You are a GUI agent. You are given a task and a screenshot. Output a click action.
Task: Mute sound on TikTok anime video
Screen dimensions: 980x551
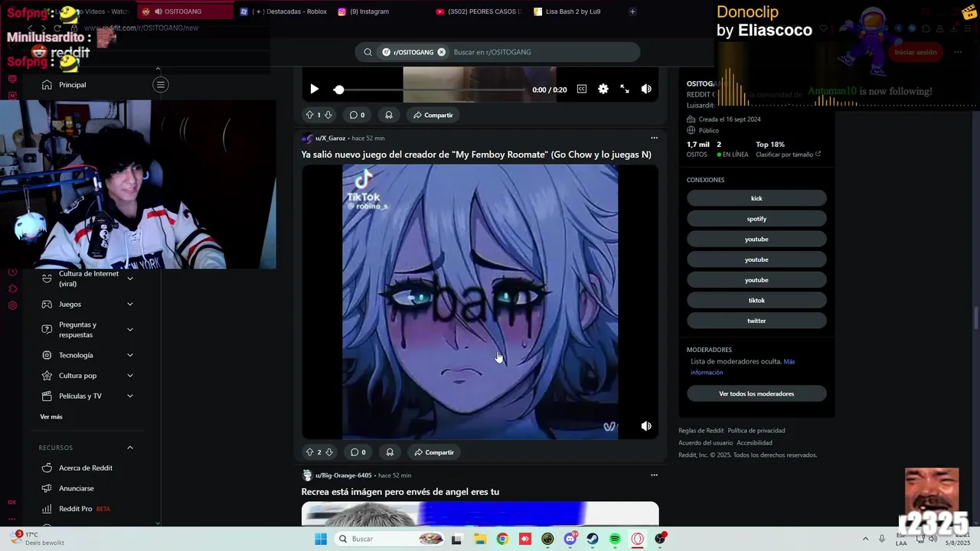coord(646,426)
